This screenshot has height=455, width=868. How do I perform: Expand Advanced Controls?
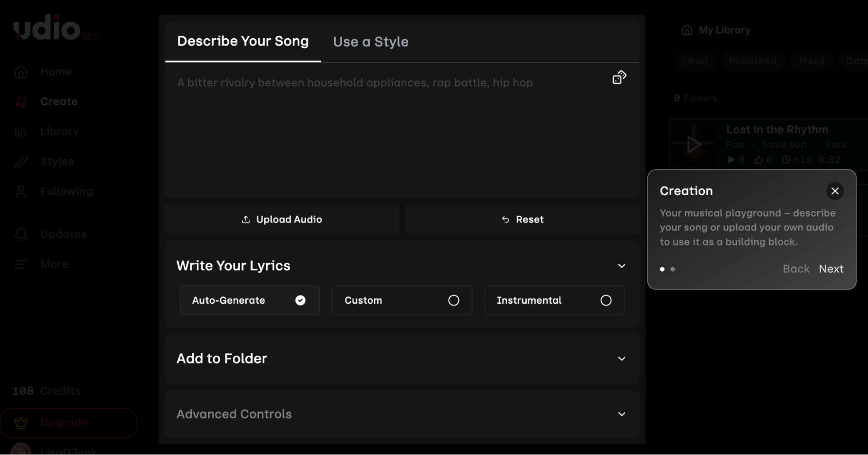coord(622,414)
